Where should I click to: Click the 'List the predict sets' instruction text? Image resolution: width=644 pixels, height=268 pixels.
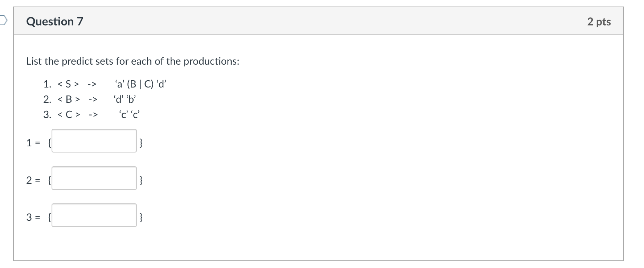133,61
